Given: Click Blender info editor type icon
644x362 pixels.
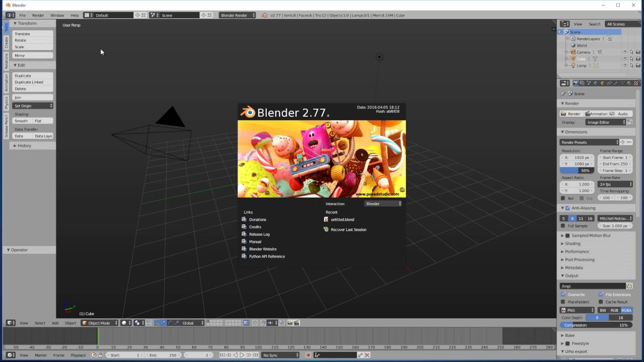Looking at the screenshot, I should tap(10, 15).
